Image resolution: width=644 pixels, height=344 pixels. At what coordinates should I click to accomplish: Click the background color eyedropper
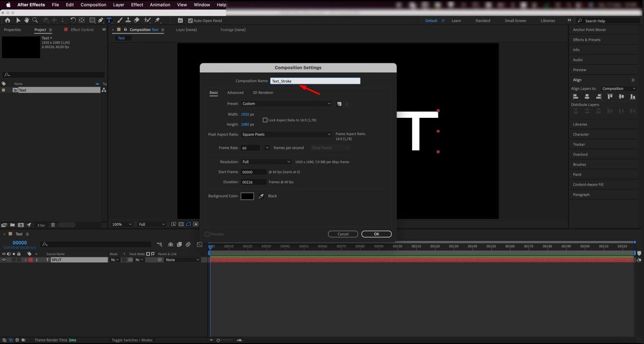click(261, 196)
